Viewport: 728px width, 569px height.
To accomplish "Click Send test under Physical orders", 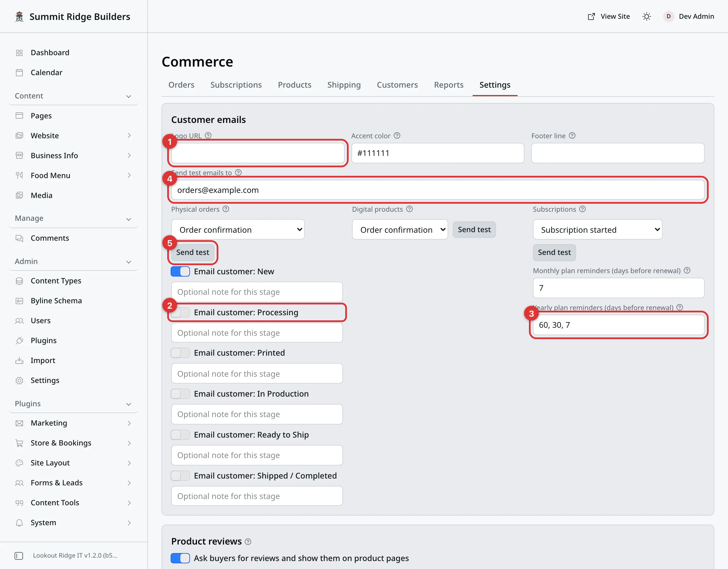I will 193,252.
